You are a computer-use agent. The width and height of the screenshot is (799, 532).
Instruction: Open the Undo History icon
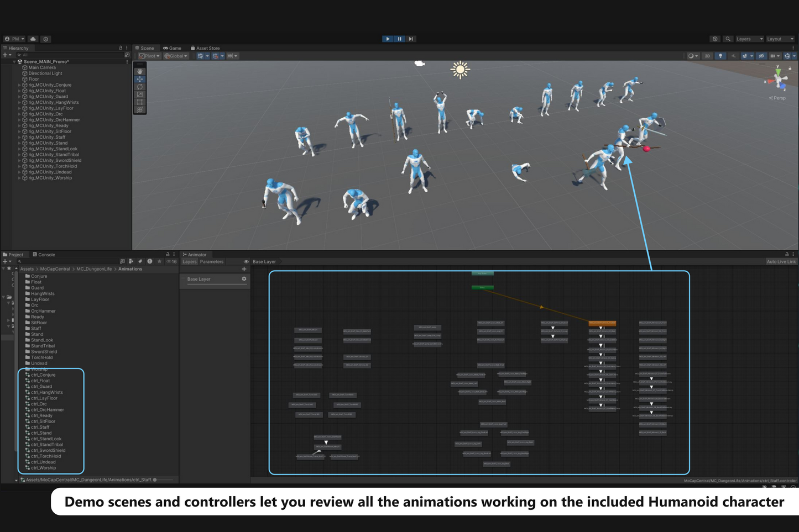click(x=715, y=39)
